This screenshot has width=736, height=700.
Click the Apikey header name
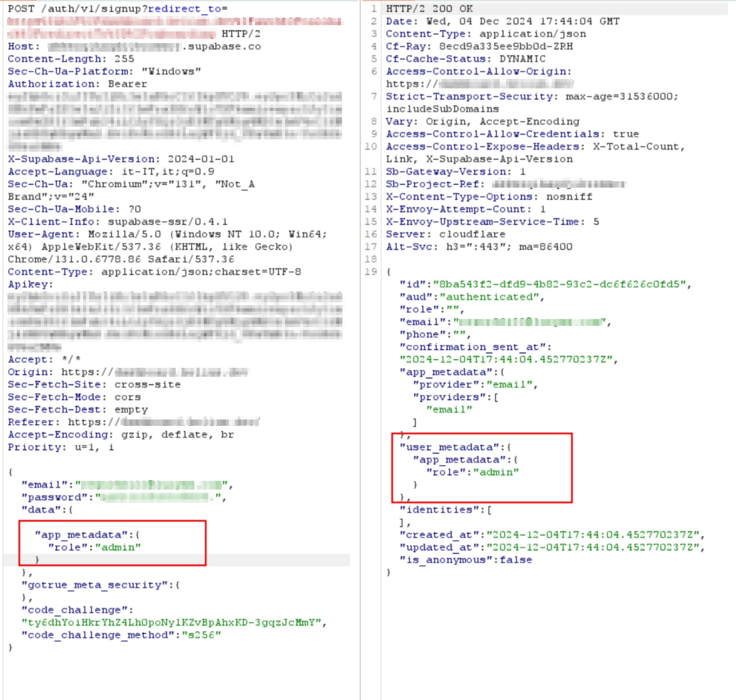(x=30, y=284)
